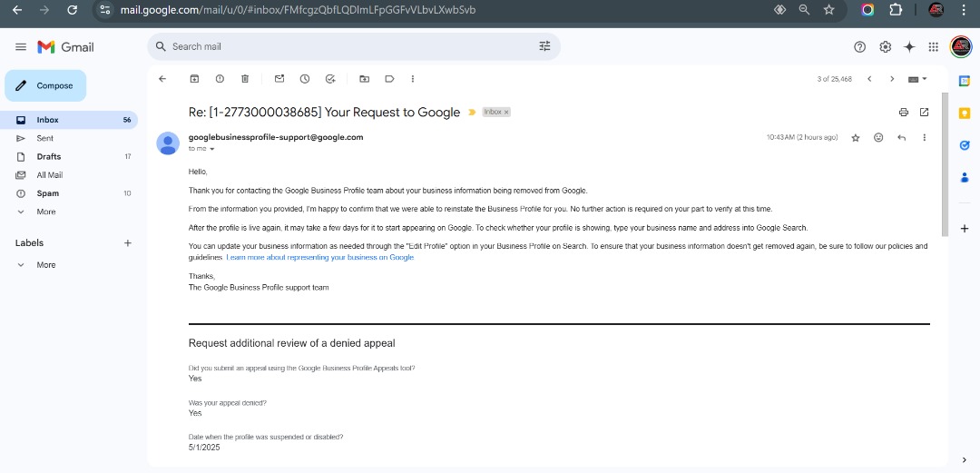
Task: Show search options filter icon
Action: coord(545,46)
